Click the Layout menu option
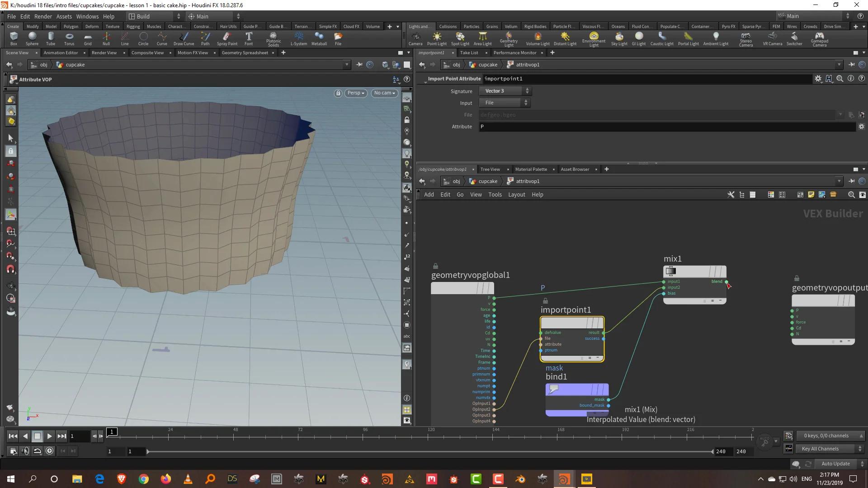868x488 pixels. (516, 194)
